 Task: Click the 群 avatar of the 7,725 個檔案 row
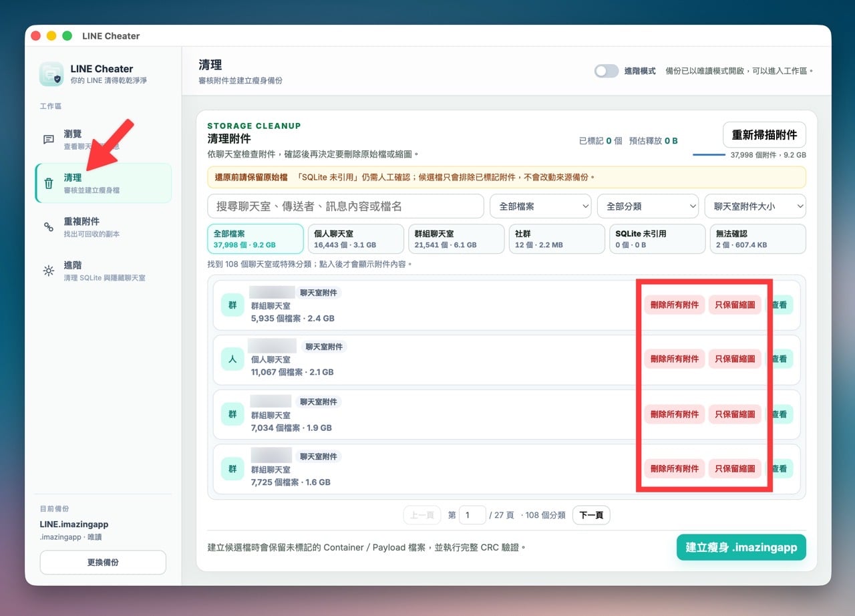click(x=232, y=469)
